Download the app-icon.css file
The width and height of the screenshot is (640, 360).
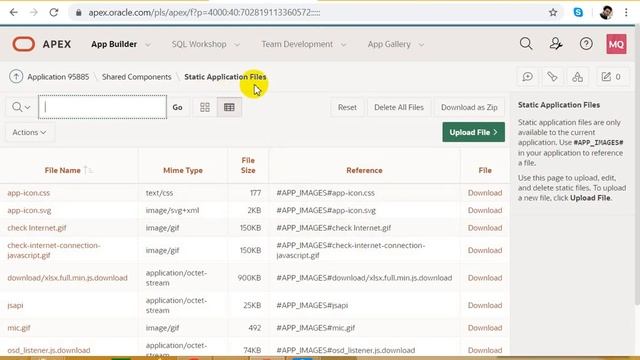tap(485, 193)
